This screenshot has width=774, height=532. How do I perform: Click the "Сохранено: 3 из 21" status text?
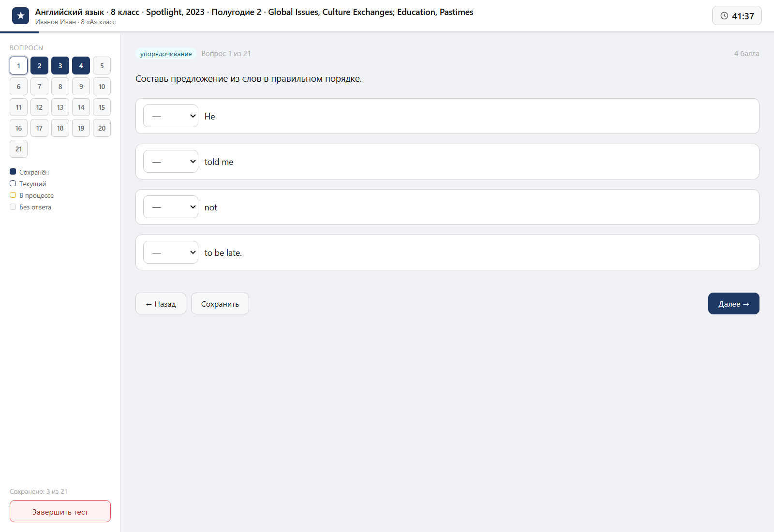[x=39, y=491]
